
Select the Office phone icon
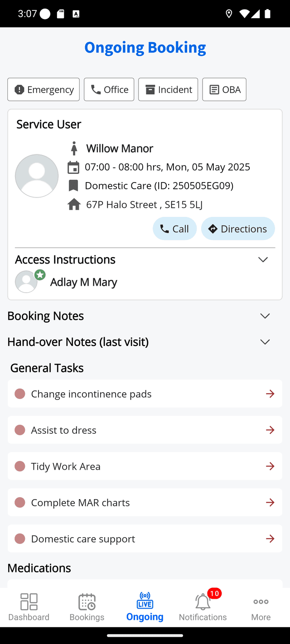(x=96, y=89)
